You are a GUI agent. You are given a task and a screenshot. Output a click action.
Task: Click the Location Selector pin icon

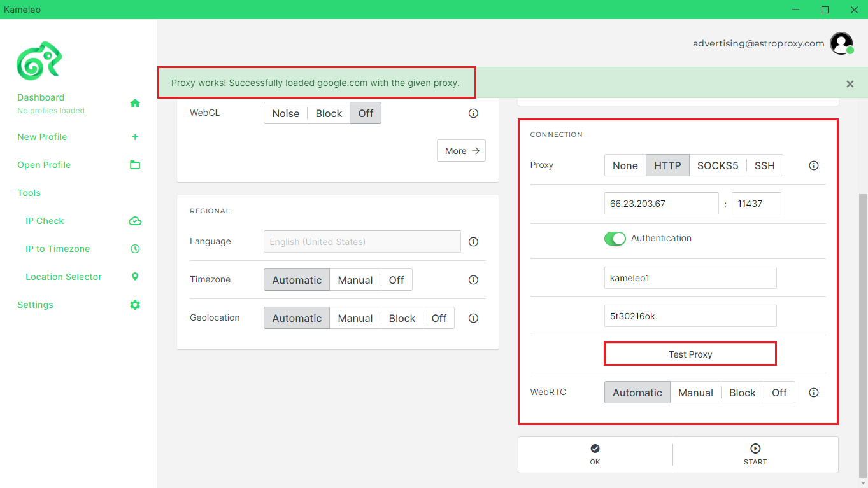pos(135,277)
